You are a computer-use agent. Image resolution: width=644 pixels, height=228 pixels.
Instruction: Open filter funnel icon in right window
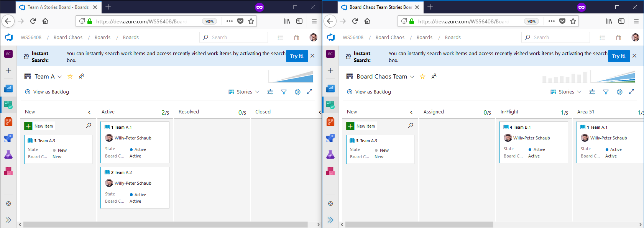coord(606,92)
